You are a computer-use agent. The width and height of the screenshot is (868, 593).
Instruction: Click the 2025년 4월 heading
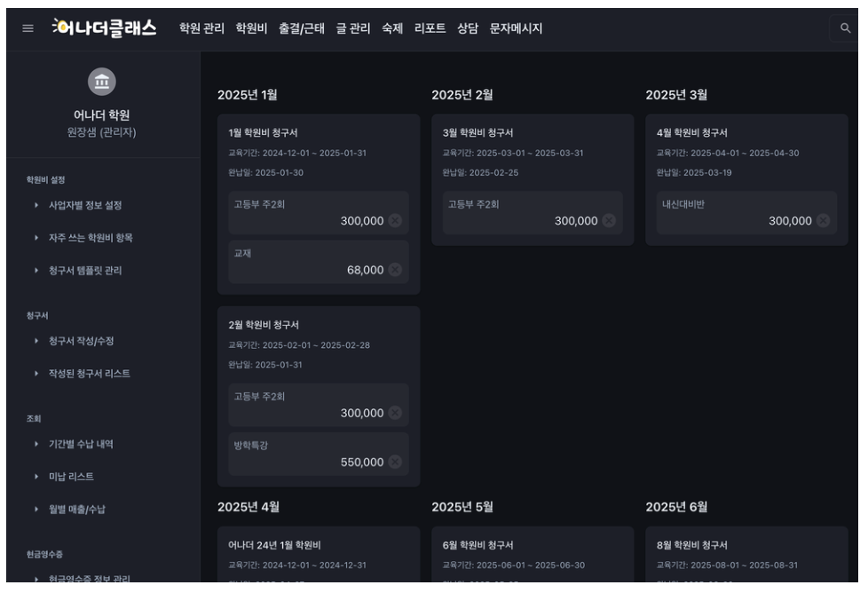[x=249, y=507]
